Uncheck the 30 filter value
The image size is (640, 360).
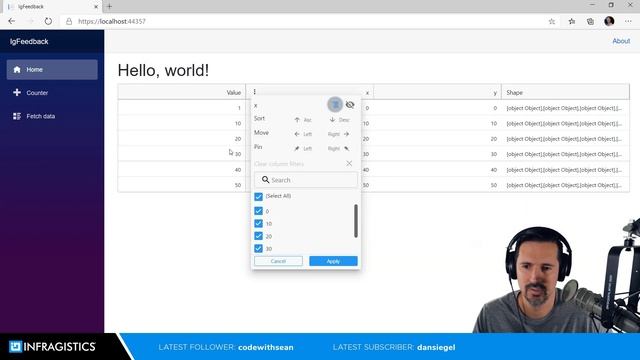click(258, 248)
